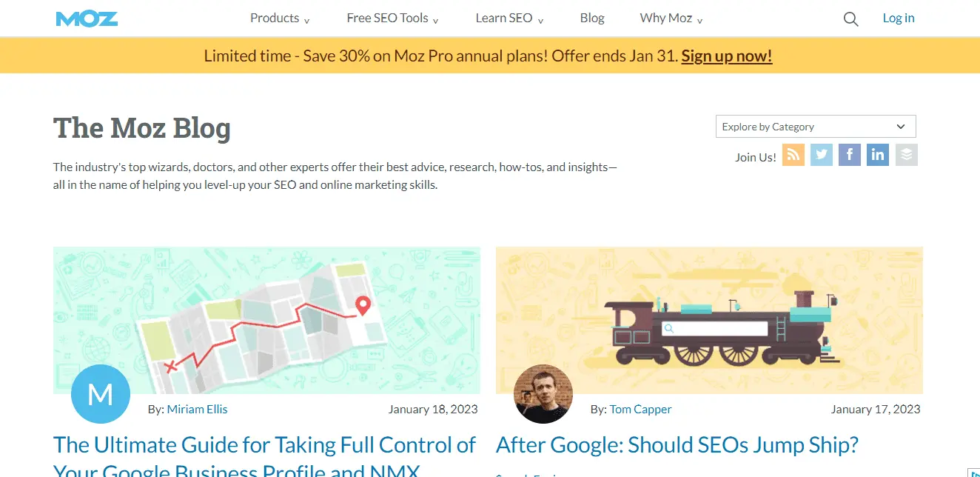Click the gray Buffer share icon
Screen dimensions: 980x477
click(x=906, y=155)
